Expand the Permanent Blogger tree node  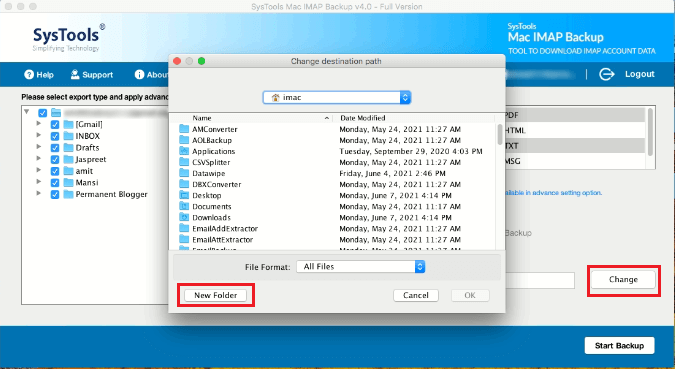point(39,193)
